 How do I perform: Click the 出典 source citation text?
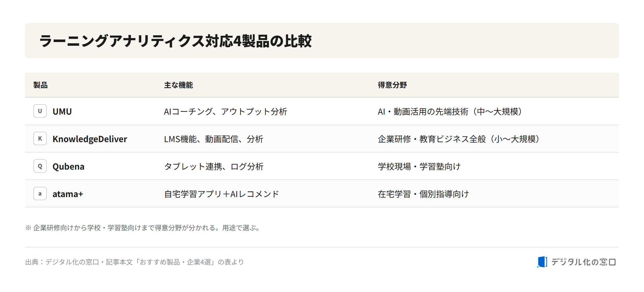point(135,262)
